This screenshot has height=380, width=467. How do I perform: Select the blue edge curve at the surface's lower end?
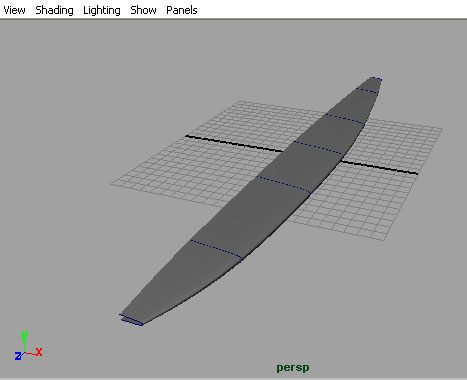point(131,320)
